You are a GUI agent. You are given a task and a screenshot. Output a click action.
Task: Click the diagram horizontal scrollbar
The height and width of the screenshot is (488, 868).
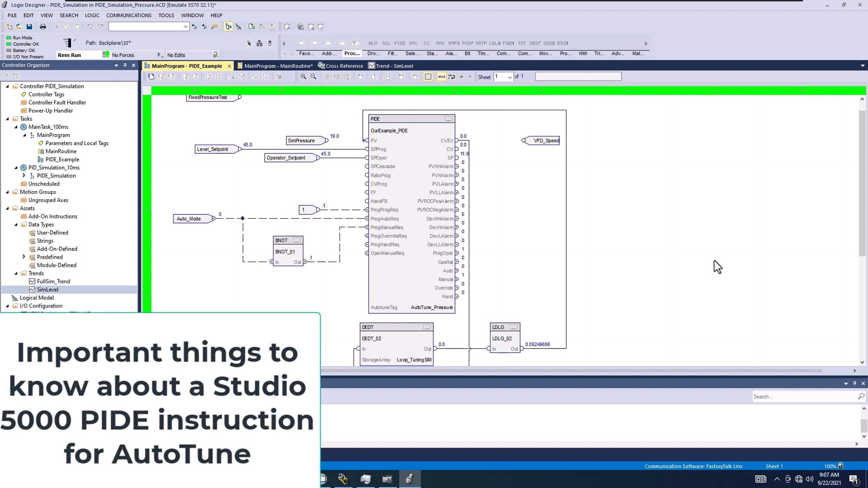click(571, 371)
